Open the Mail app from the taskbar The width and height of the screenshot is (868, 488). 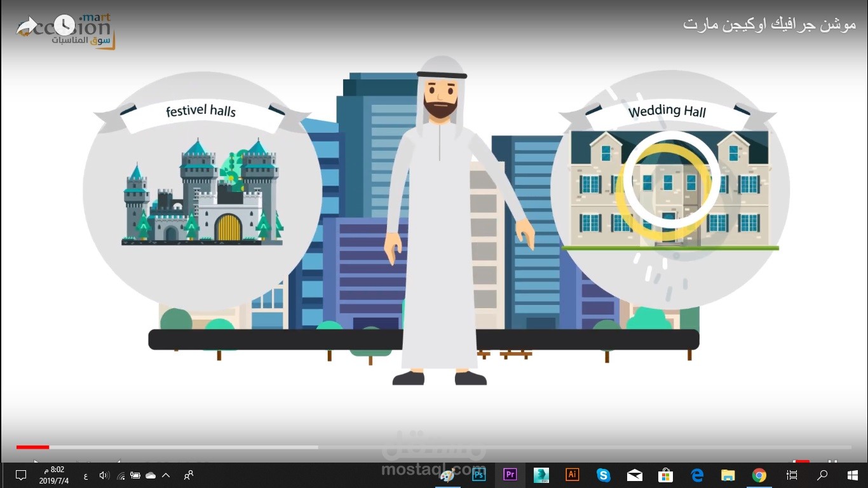pos(635,475)
